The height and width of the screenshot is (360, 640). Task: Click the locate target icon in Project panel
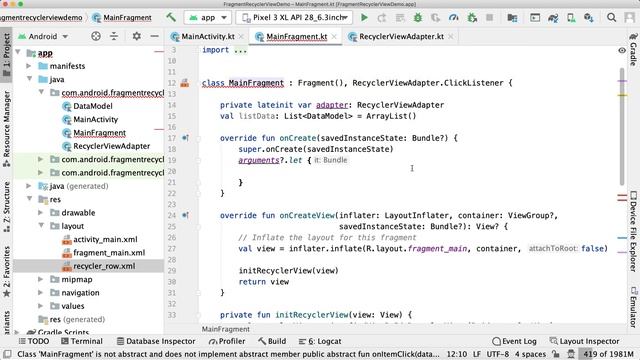tap(96, 36)
